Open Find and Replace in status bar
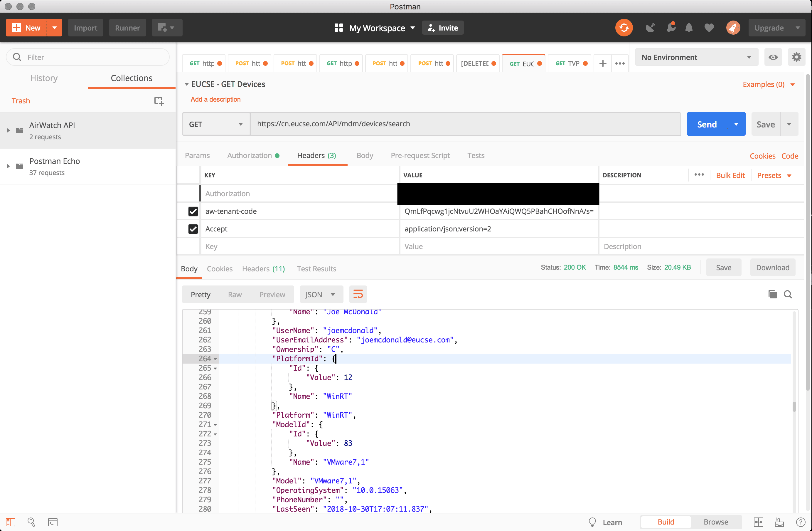The width and height of the screenshot is (812, 531). pyautogui.click(x=31, y=522)
